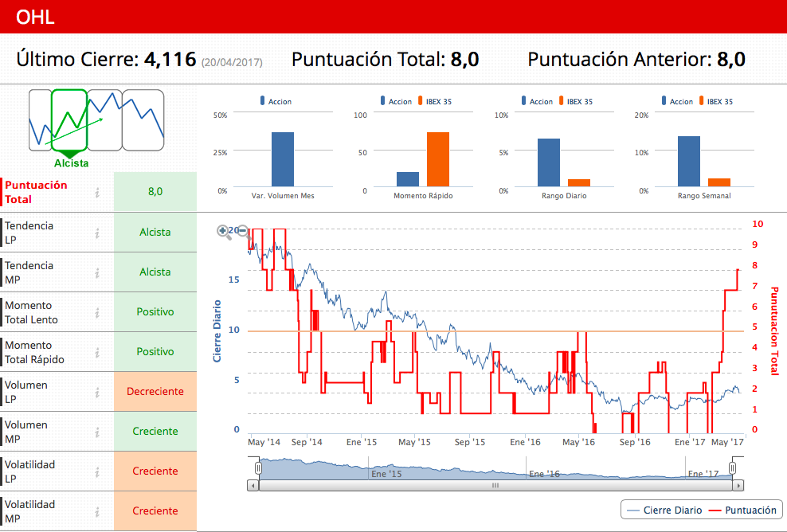This screenshot has width=787, height=532.
Task: Click the Puntuación Anterior: 8,0 text
Action: click(636, 59)
